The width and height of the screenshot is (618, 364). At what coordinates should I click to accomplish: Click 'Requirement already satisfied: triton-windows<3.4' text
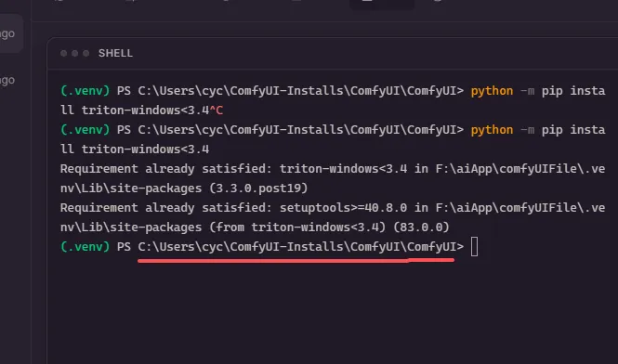coord(233,169)
